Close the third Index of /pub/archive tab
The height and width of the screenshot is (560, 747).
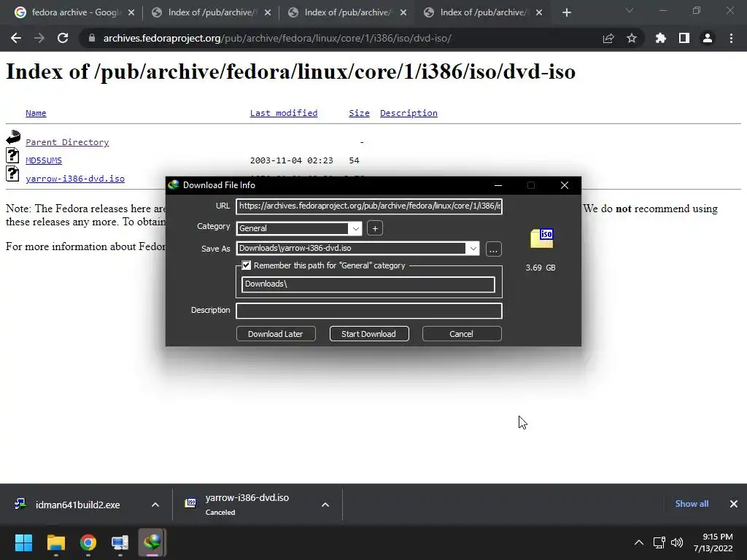pyautogui.click(x=403, y=13)
